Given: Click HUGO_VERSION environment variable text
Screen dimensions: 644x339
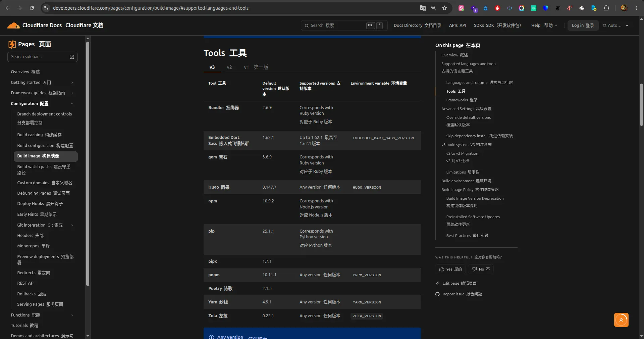Looking at the screenshot, I should 367,188.
